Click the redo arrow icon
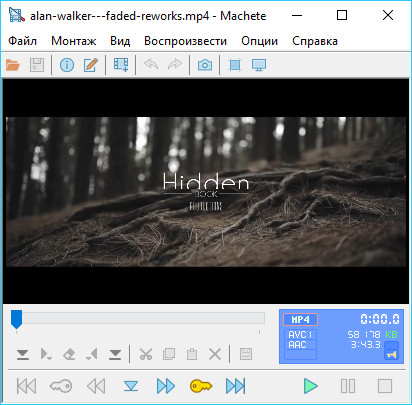Viewport: 412px width, 405px height. pyautogui.click(x=175, y=64)
